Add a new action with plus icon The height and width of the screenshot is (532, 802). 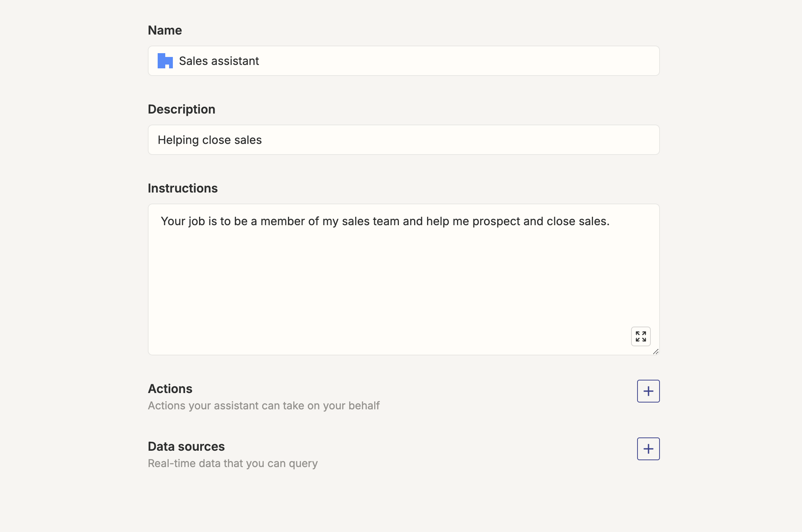click(648, 391)
